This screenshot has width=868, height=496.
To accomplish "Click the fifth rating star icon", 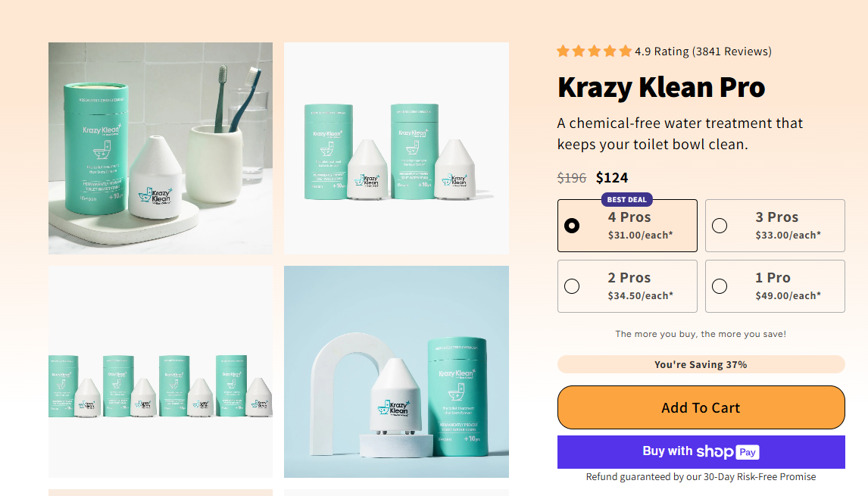I will 625,51.
